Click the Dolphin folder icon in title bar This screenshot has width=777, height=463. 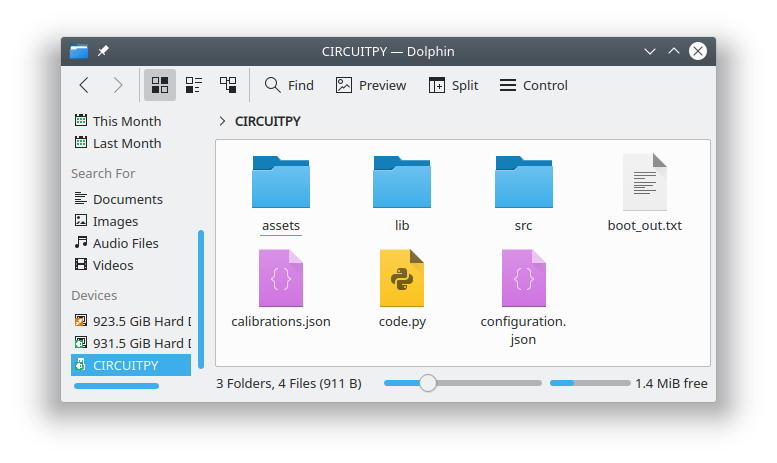pyautogui.click(x=79, y=51)
